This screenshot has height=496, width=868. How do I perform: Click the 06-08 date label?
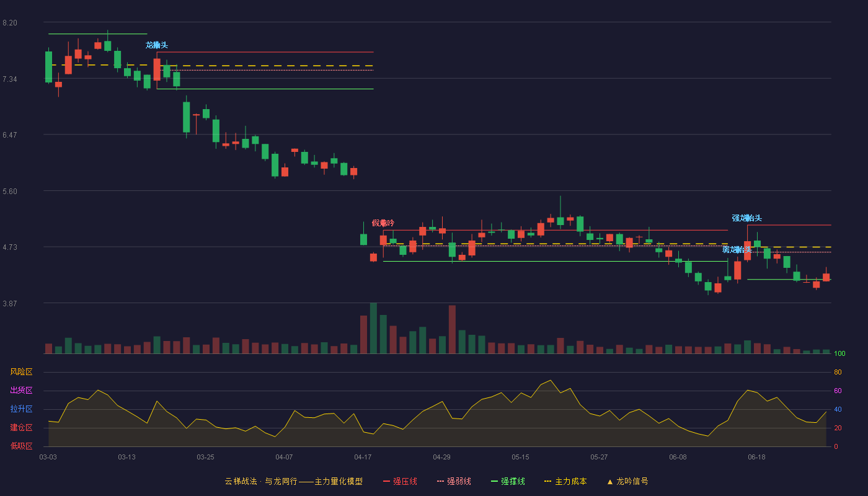point(678,457)
